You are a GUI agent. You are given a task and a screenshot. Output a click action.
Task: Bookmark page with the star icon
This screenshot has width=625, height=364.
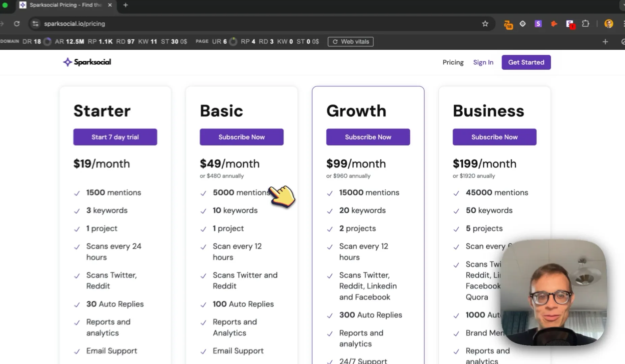485,24
